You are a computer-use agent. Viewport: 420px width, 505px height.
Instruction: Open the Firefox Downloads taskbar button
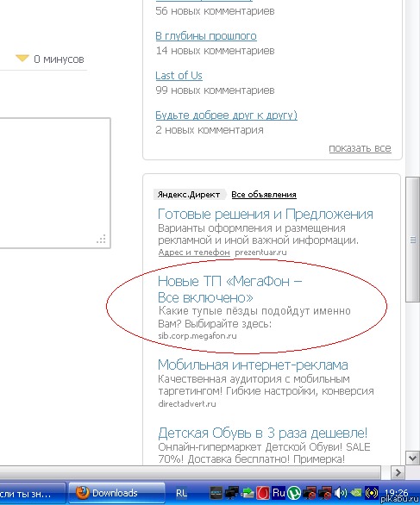116,493
